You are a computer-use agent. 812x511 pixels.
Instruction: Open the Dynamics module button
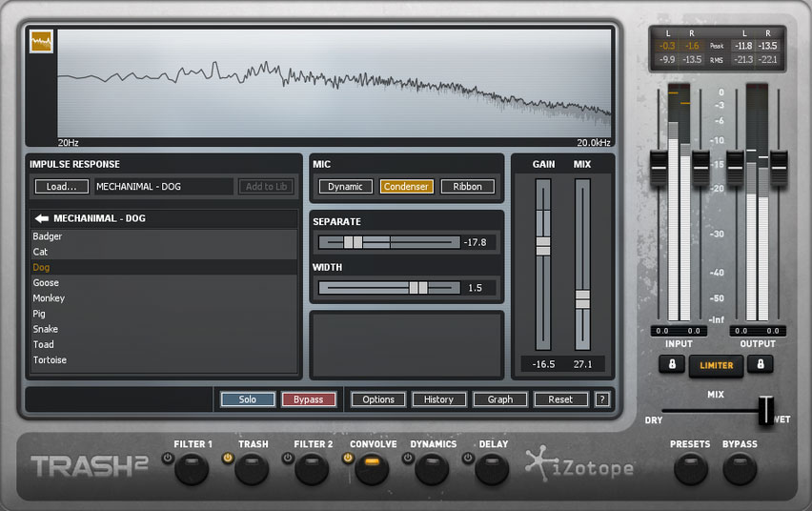(x=432, y=468)
